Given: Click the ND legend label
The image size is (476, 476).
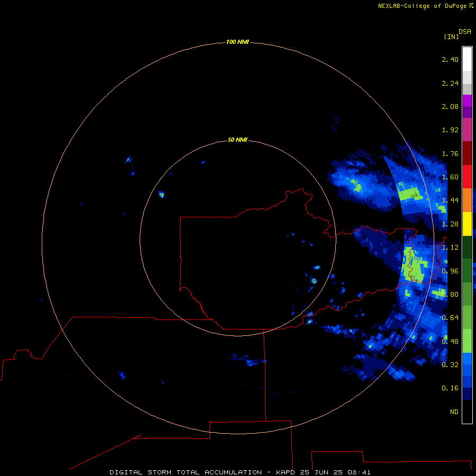Looking at the screenshot, I should pos(454,411).
